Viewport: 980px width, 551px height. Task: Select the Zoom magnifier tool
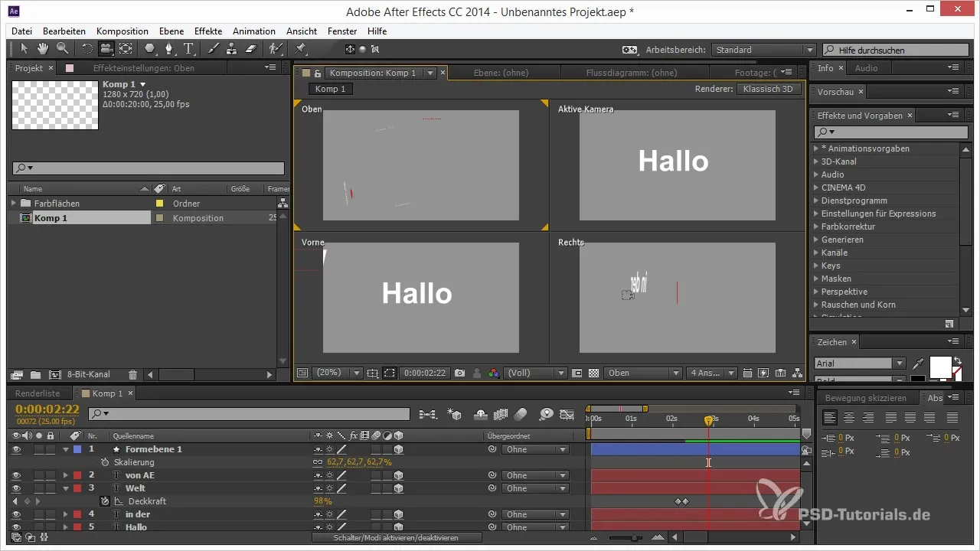[61, 49]
